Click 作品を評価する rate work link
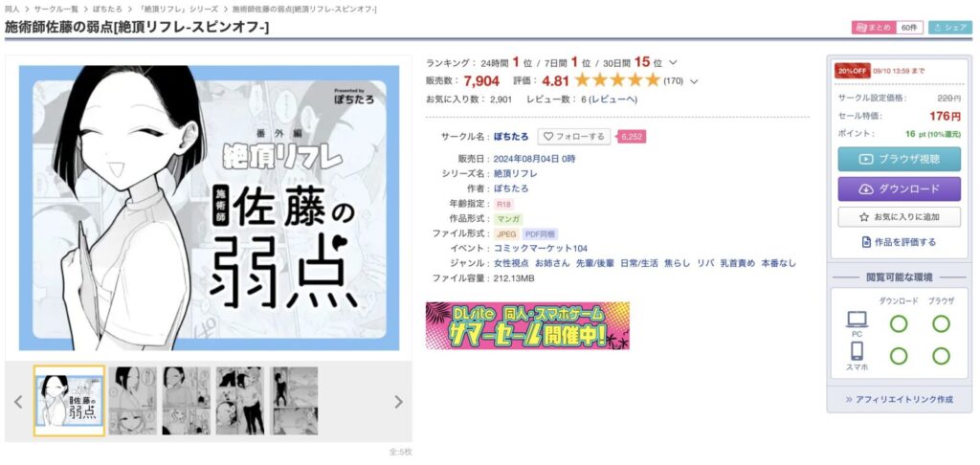Viewport: 980px width, 465px height. click(899, 242)
